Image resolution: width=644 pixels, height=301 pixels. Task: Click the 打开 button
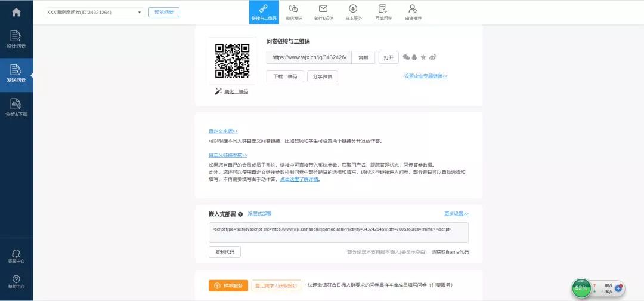tap(389, 57)
